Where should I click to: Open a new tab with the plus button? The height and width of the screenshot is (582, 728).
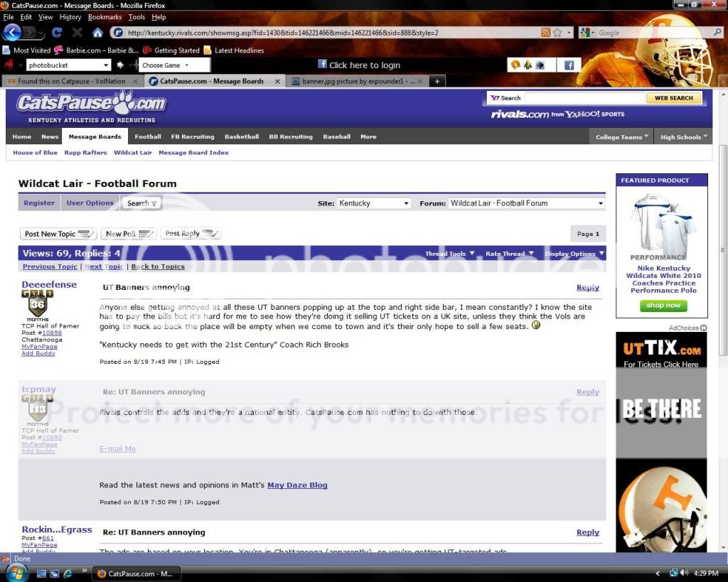point(437,81)
